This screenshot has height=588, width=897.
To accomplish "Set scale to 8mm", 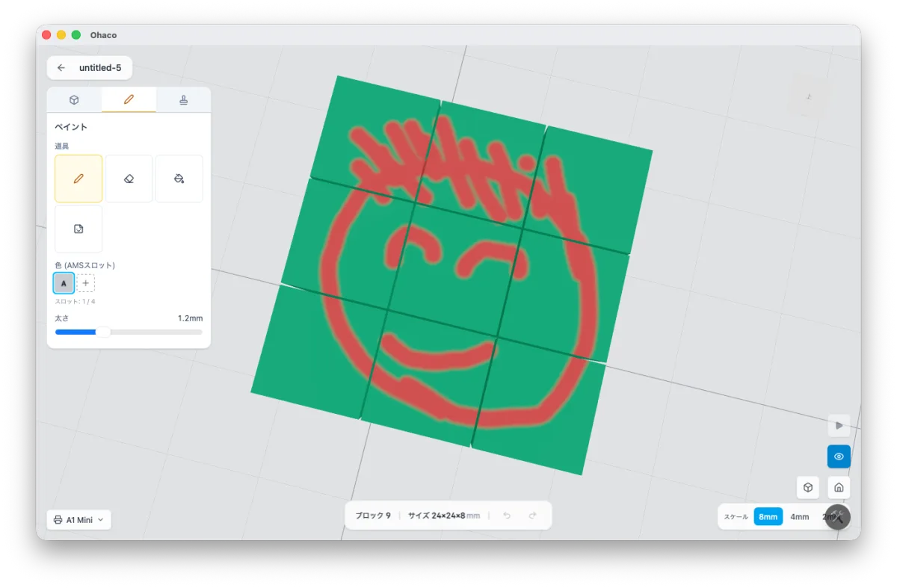I will click(x=768, y=517).
